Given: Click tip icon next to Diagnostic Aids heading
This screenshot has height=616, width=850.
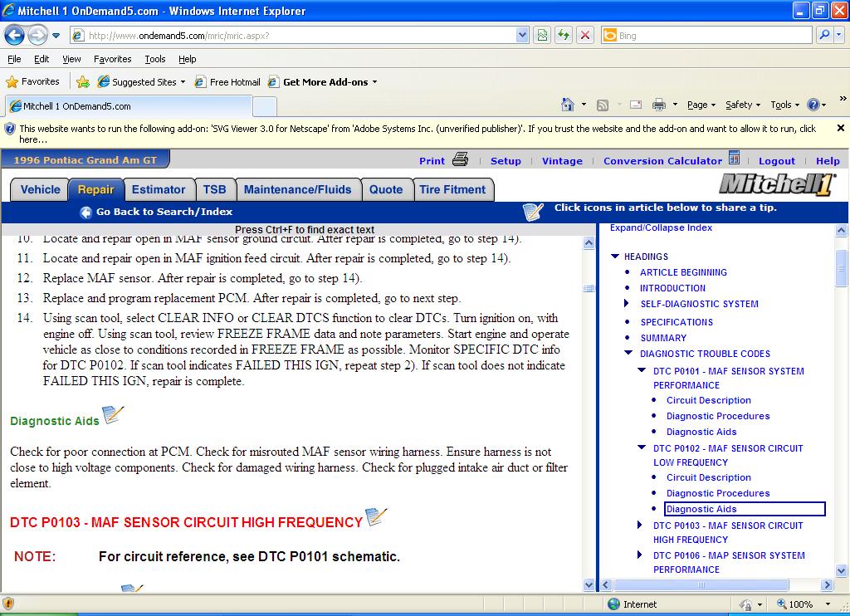Looking at the screenshot, I should (x=113, y=415).
